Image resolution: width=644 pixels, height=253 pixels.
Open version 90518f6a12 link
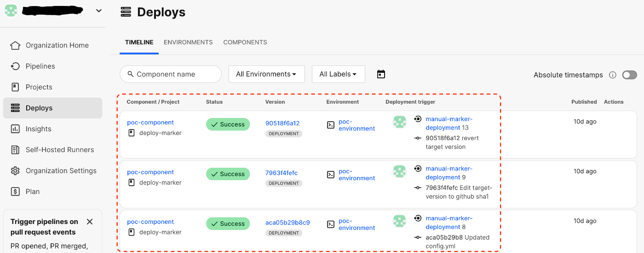tap(282, 124)
